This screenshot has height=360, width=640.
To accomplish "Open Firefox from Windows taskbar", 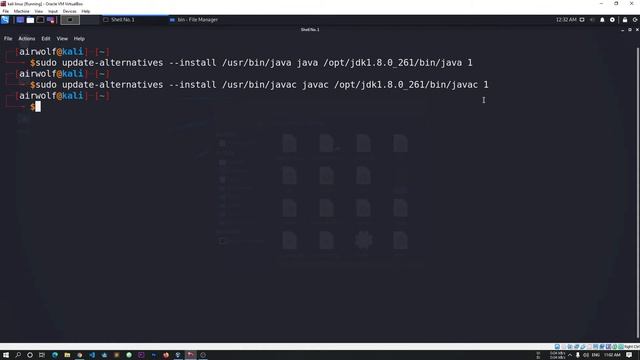I will (x=166, y=355).
